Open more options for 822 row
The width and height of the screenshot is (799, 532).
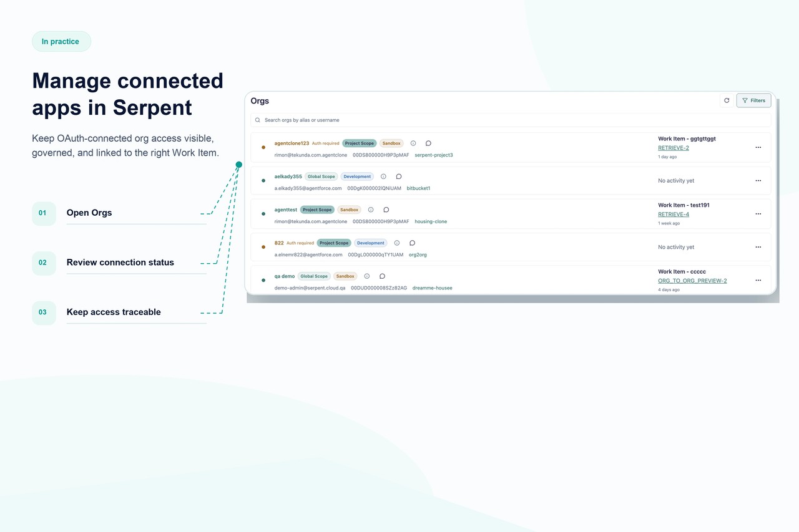click(758, 247)
